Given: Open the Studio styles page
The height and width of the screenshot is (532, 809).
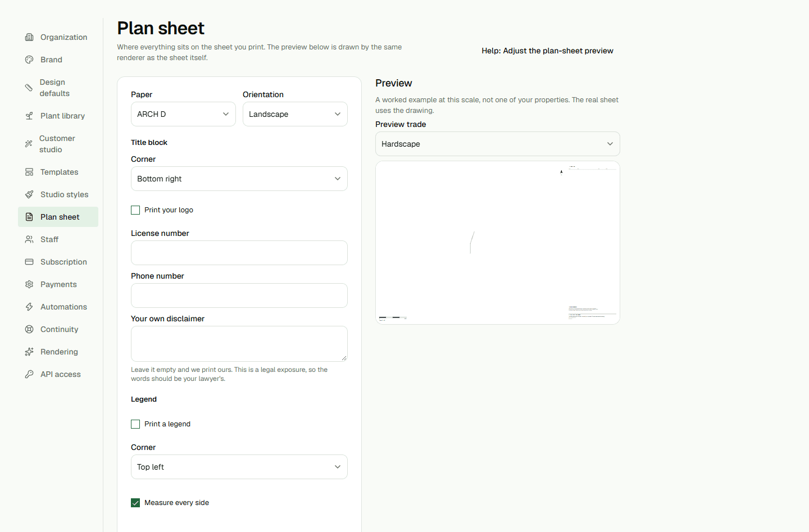Looking at the screenshot, I should [58, 194].
